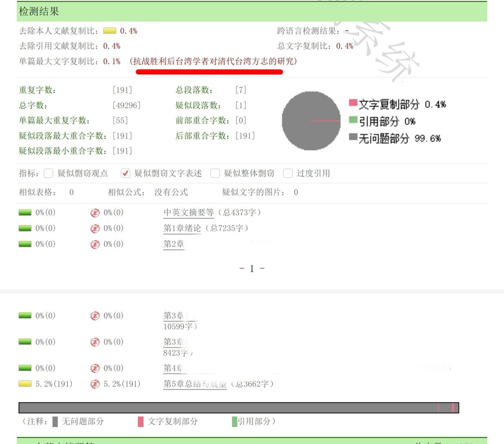
Task: Open the 第3章 link with 10599字
Action: 174,316
